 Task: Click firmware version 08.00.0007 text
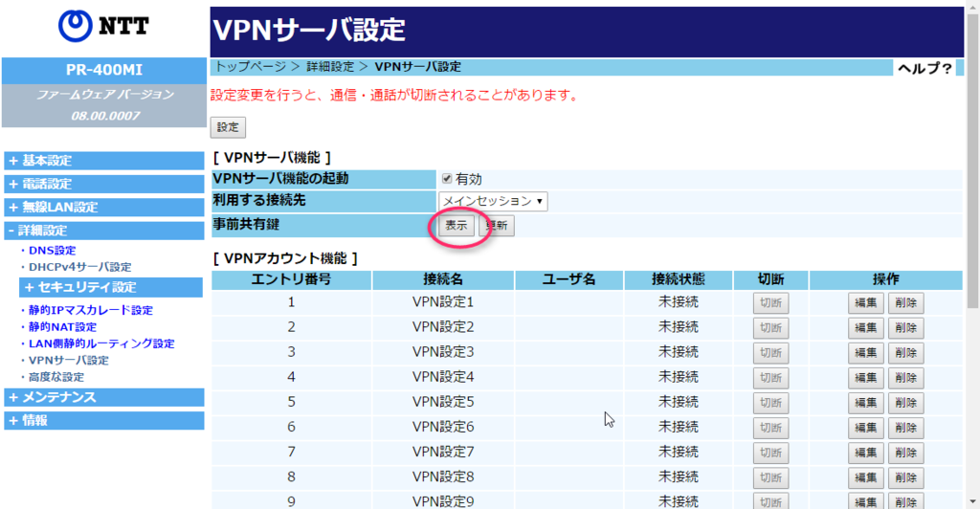(105, 116)
